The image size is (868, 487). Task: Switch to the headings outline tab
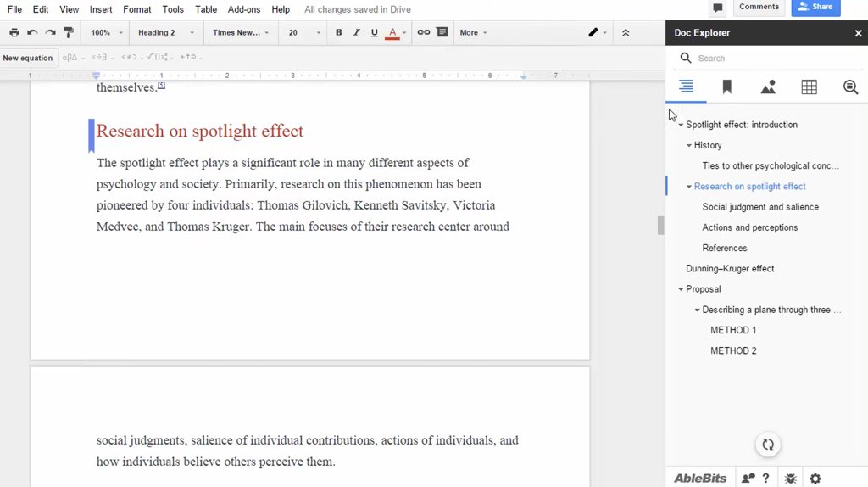pos(686,87)
